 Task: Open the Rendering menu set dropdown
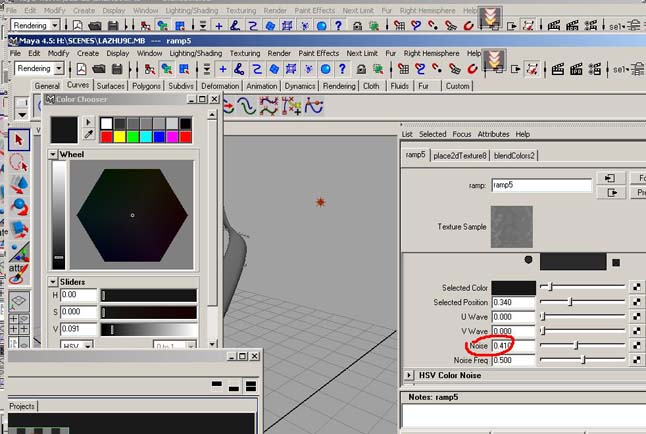click(59, 68)
